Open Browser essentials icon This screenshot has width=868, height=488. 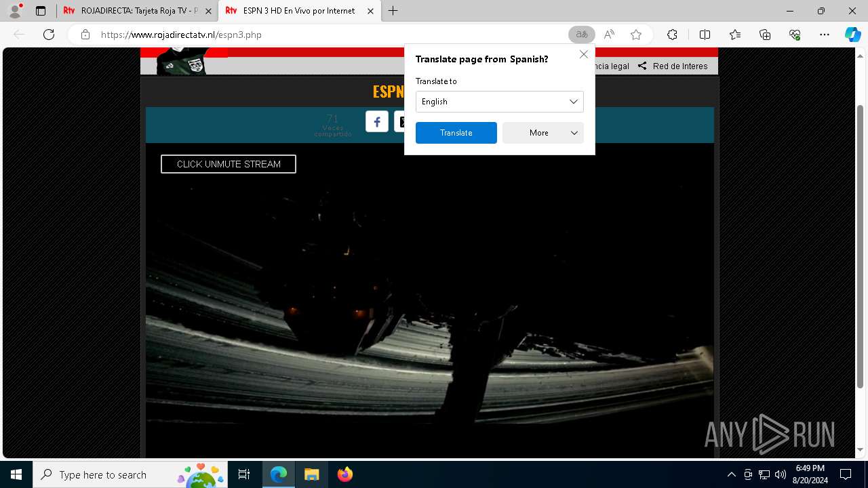pos(795,35)
